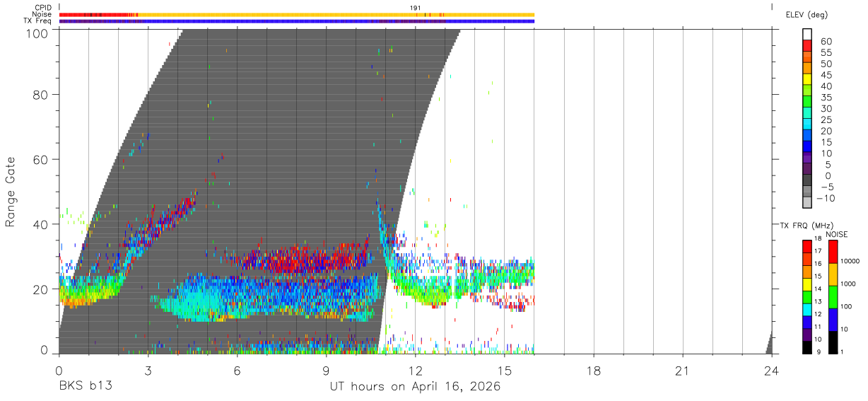Click the 100 tick on Range Gate axis
The image size is (868, 401).
(37, 33)
